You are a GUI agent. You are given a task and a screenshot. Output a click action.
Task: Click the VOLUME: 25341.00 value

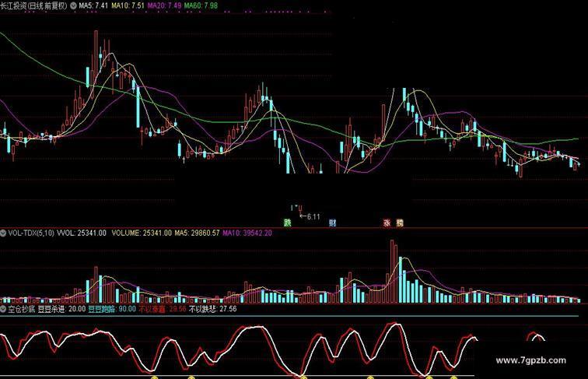(142, 233)
